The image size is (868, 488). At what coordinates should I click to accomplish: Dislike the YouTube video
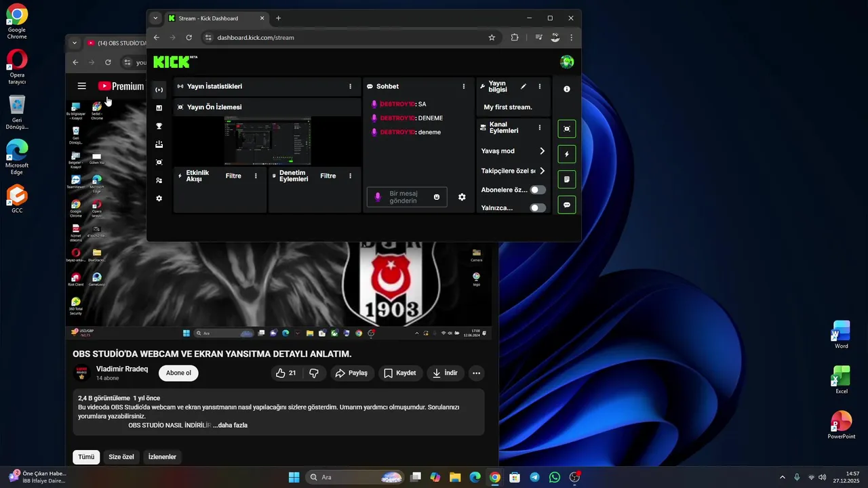point(314,373)
